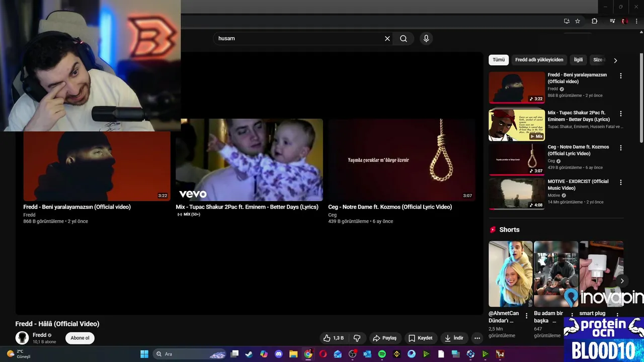Switch to Chrome in the taskbar
644x362 pixels.
click(x=308, y=354)
